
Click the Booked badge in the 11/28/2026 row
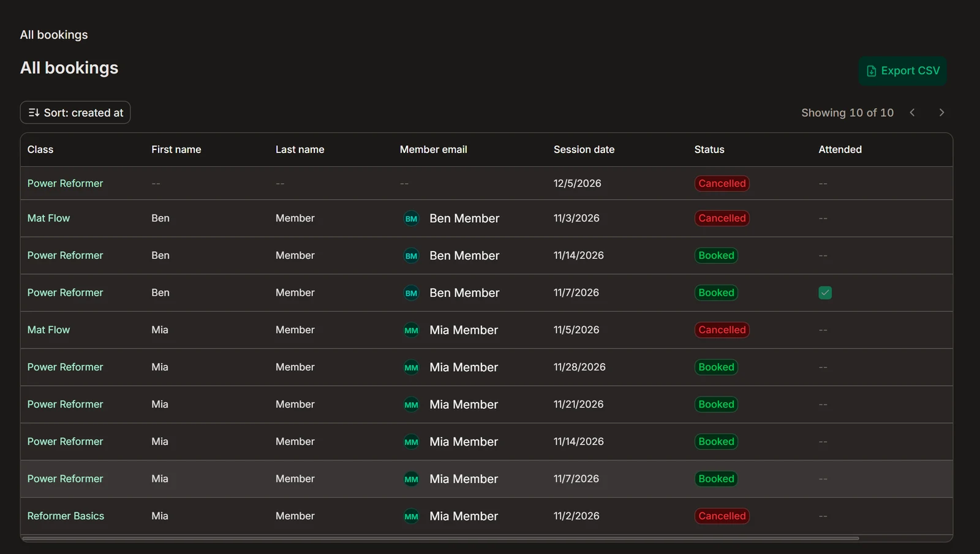pyautogui.click(x=716, y=367)
